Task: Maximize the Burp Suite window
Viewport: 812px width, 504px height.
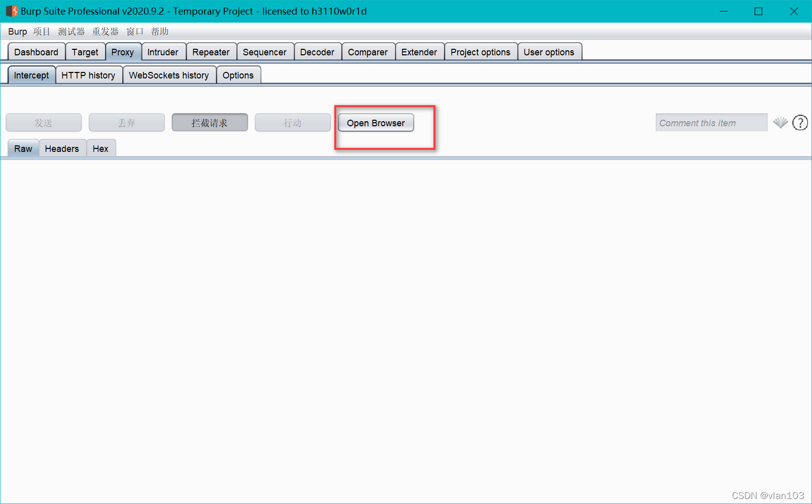Action: [759, 11]
